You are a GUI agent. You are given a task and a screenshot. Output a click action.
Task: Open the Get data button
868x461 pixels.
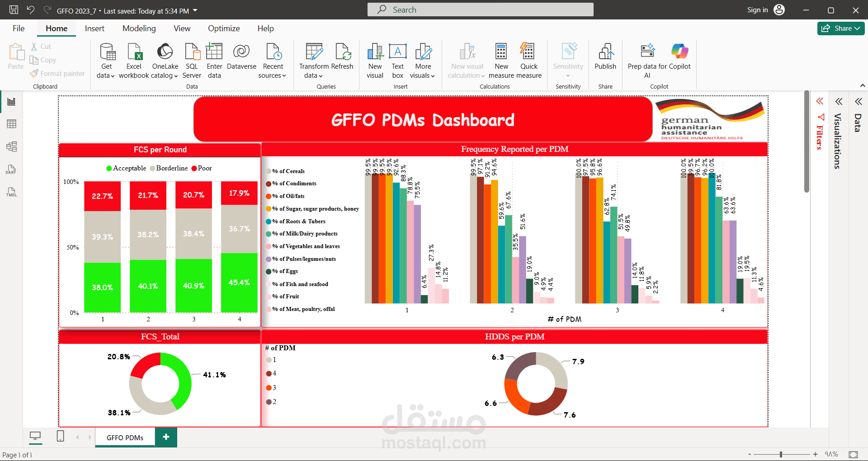(107, 61)
